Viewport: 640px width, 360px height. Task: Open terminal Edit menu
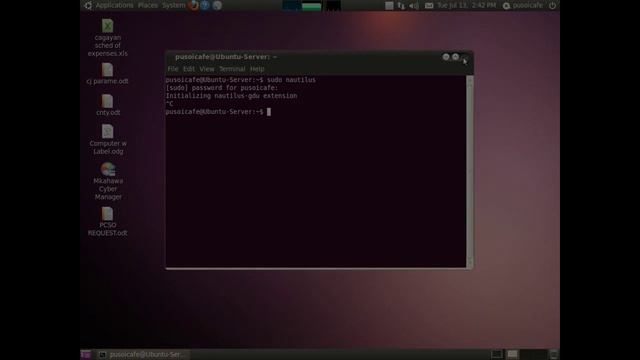click(x=189, y=69)
